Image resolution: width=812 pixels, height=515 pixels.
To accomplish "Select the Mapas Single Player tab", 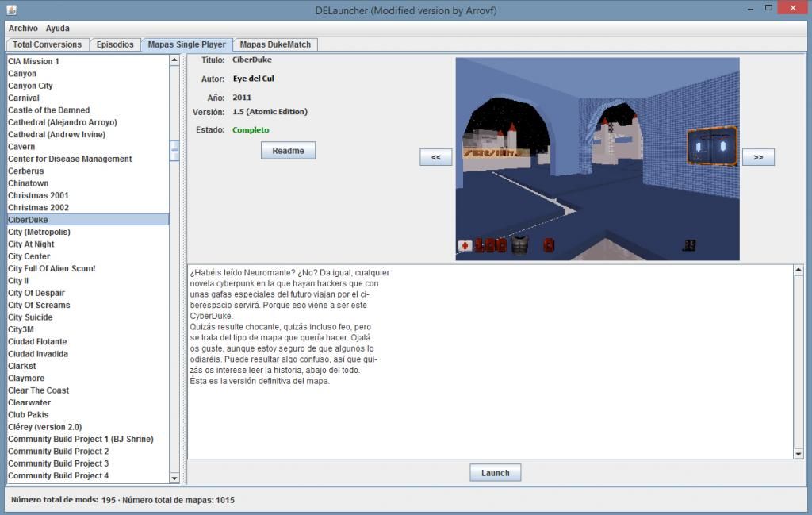I will click(x=187, y=44).
